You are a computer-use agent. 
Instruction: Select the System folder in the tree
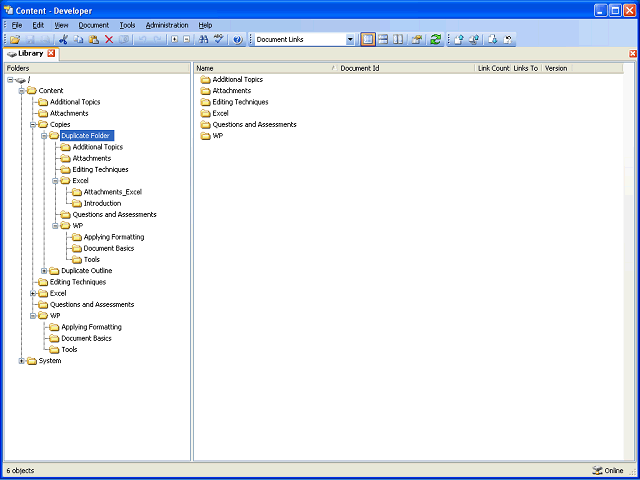tap(50, 361)
